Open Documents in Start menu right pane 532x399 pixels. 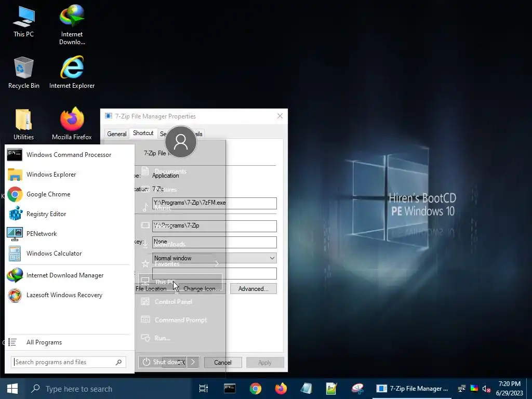point(180,171)
